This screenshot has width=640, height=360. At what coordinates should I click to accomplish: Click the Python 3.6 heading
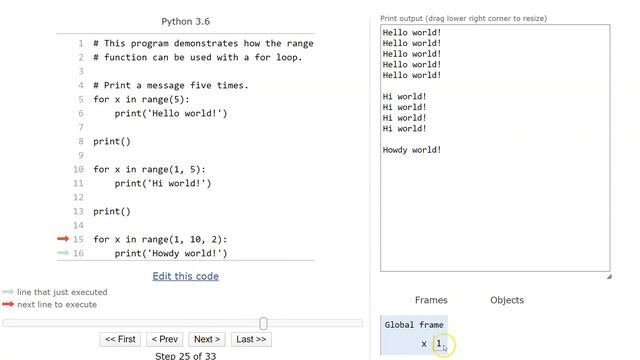click(x=185, y=21)
